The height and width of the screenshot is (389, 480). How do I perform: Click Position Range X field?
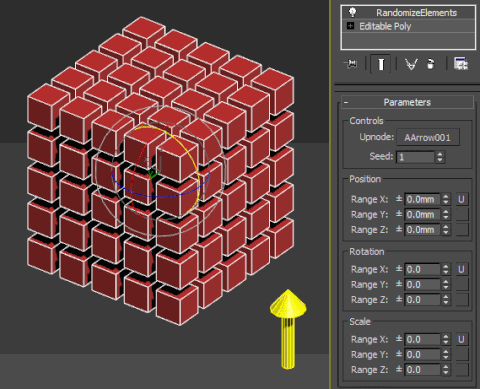pos(422,199)
